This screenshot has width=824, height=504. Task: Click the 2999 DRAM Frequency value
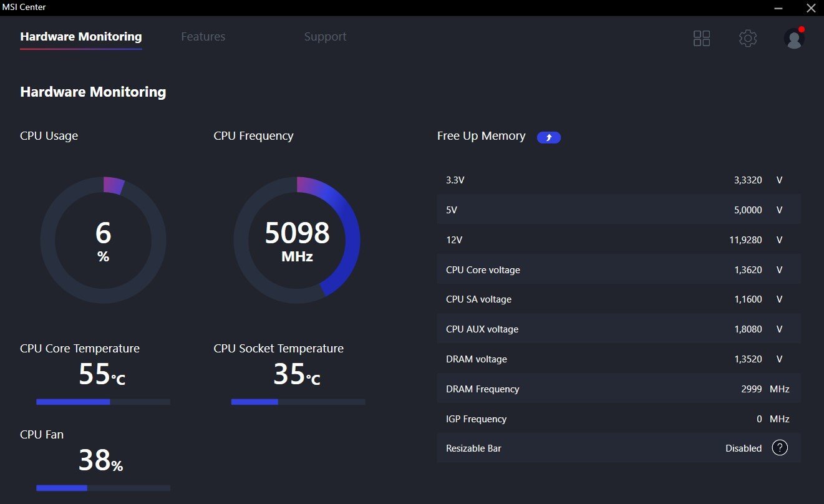point(751,389)
